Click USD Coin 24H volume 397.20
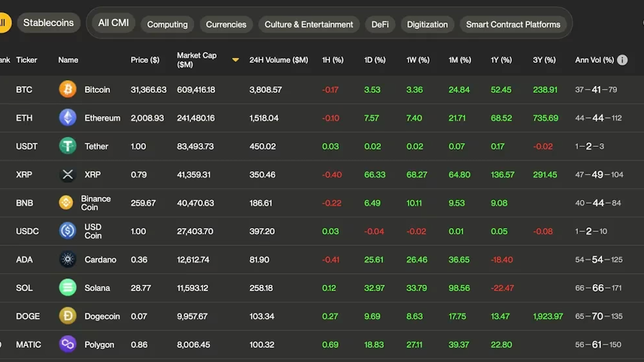 coord(262,231)
